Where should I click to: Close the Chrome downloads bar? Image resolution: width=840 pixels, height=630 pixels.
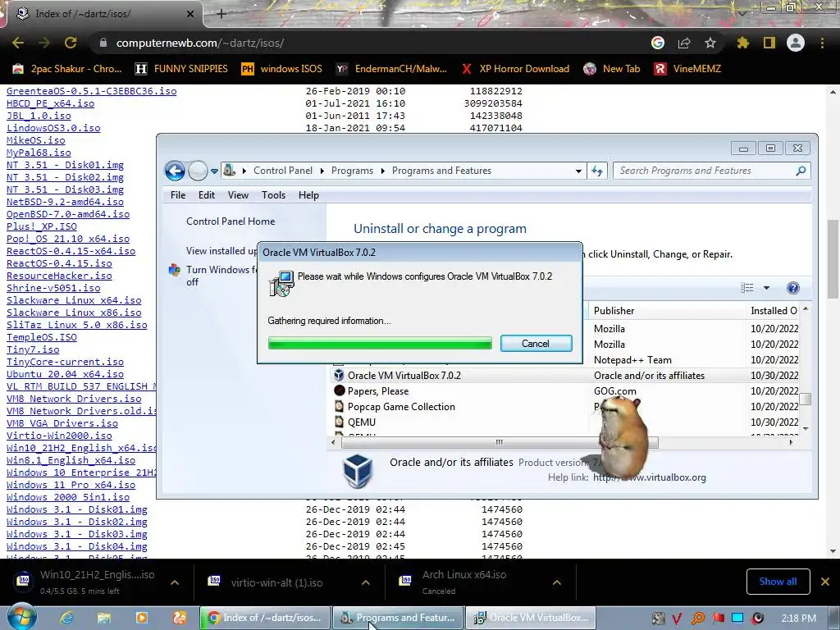coord(825,582)
